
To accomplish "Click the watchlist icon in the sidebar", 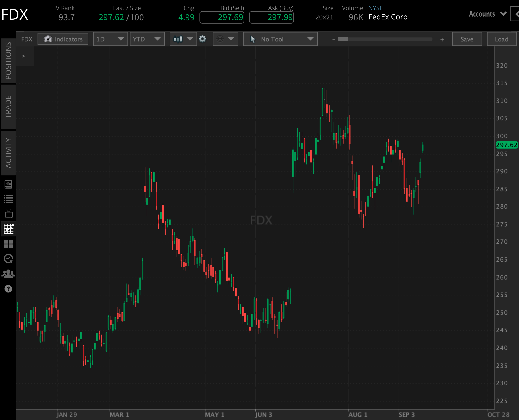I will tap(8, 199).
